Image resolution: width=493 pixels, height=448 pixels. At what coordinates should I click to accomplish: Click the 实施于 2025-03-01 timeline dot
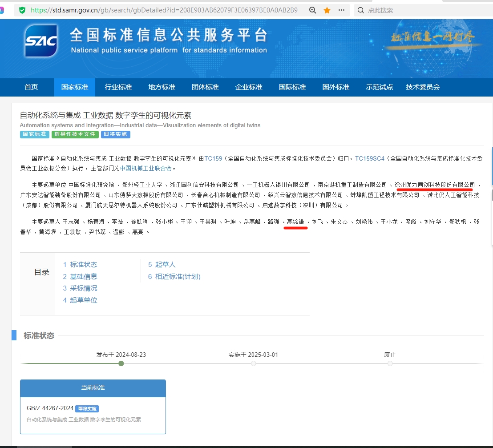pyautogui.click(x=254, y=363)
